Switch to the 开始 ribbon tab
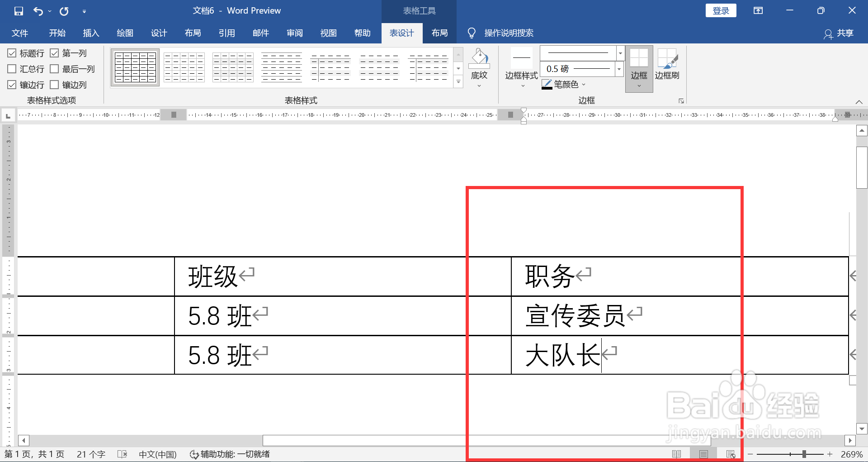The image size is (868, 462). [57, 33]
